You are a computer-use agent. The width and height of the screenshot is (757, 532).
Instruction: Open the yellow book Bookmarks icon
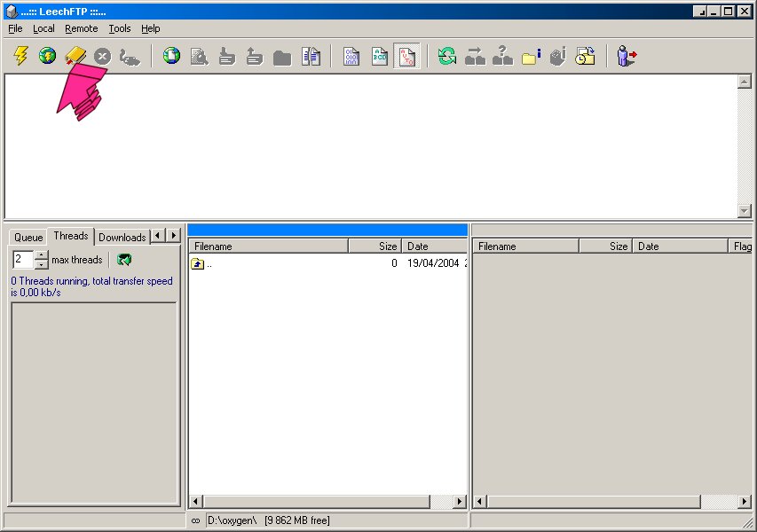tap(75, 56)
